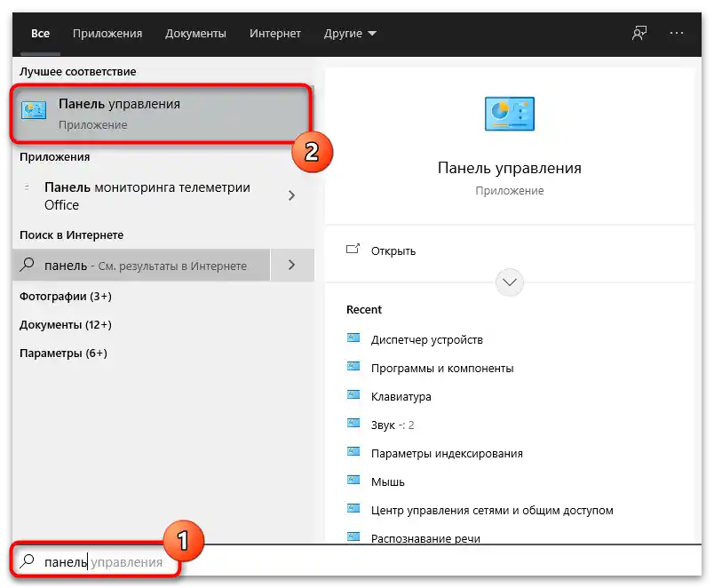The height and width of the screenshot is (588, 714).
Task: Switch to the Документы tab
Action: (x=195, y=33)
